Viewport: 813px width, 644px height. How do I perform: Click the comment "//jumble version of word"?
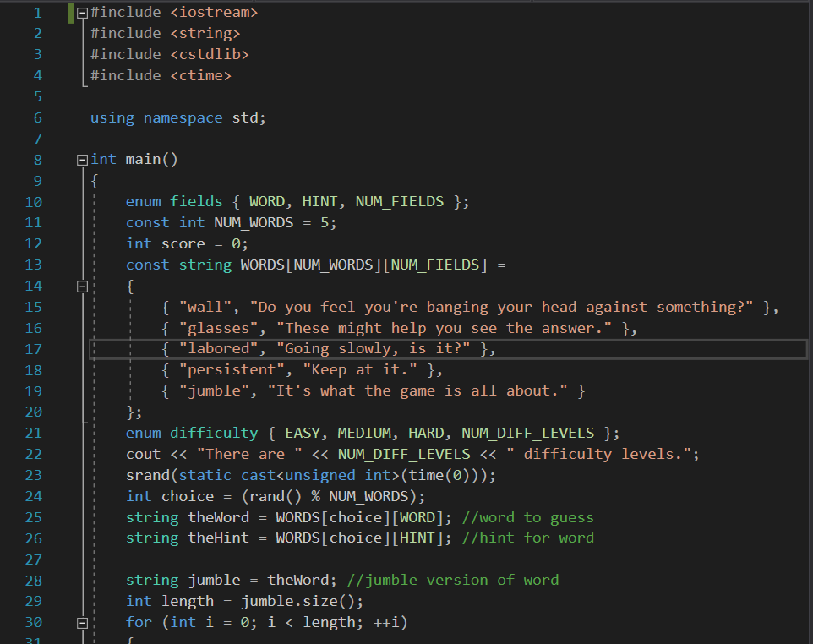point(453,580)
